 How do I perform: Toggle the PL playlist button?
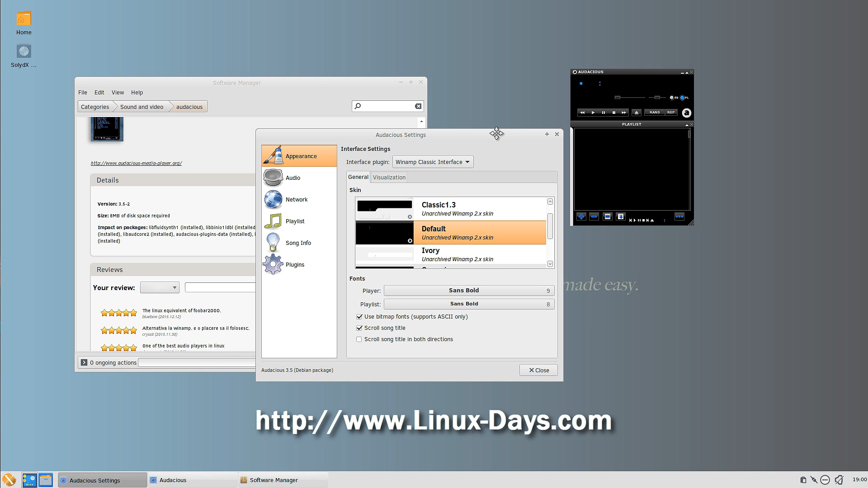coord(684,98)
